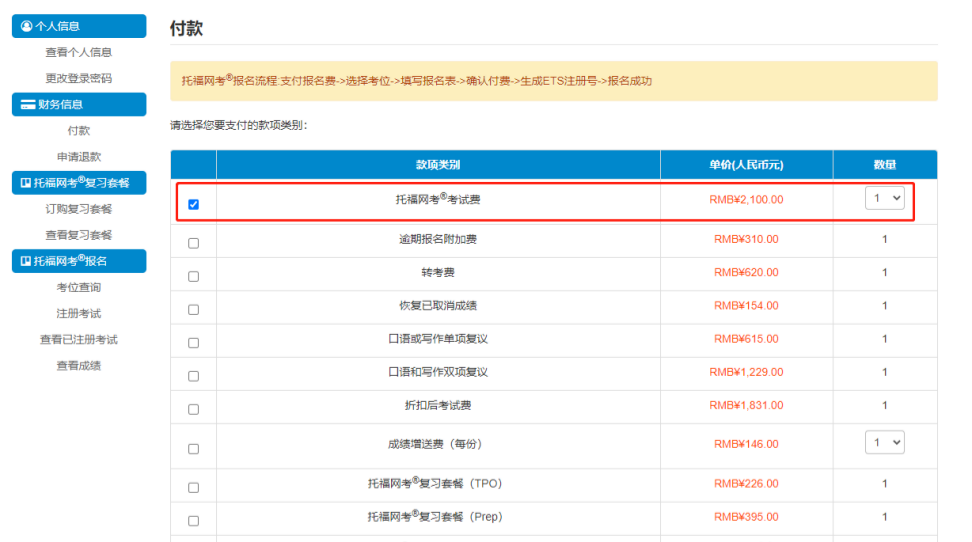Open 注册考试 in sidebar
Screen dimensions: 972x542
click(x=78, y=313)
